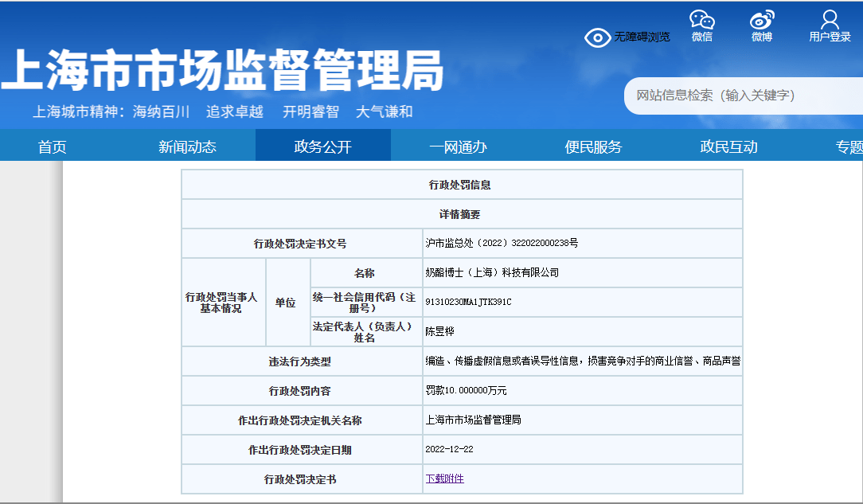This screenshot has width=863, height=504.
Task: Click the 名称 label cell
Action: [365, 273]
